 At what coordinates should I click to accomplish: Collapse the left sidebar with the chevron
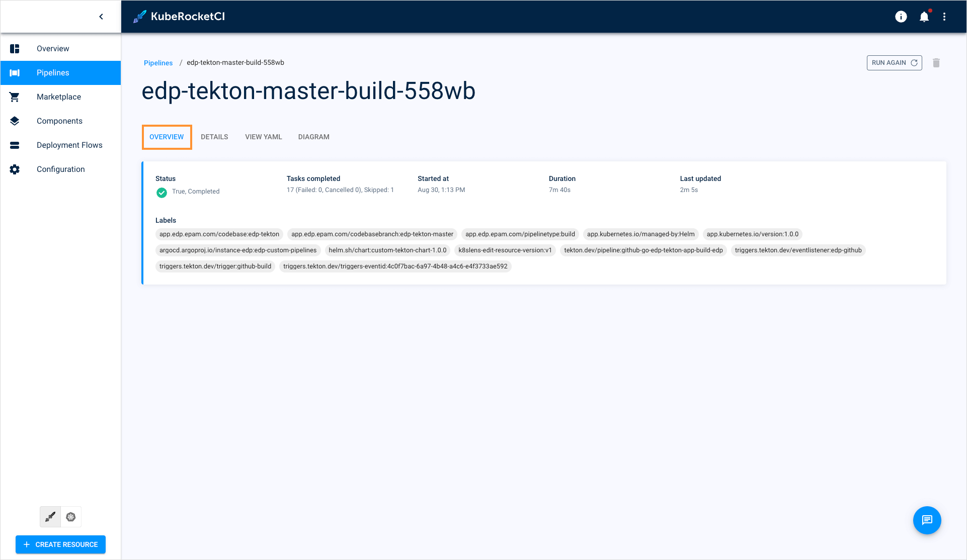click(x=101, y=16)
